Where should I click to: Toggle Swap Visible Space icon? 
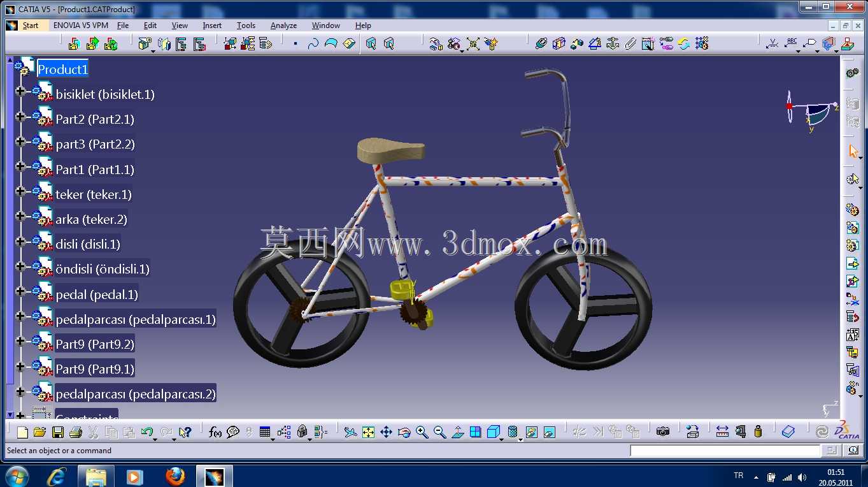pyautogui.click(x=549, y=432)
